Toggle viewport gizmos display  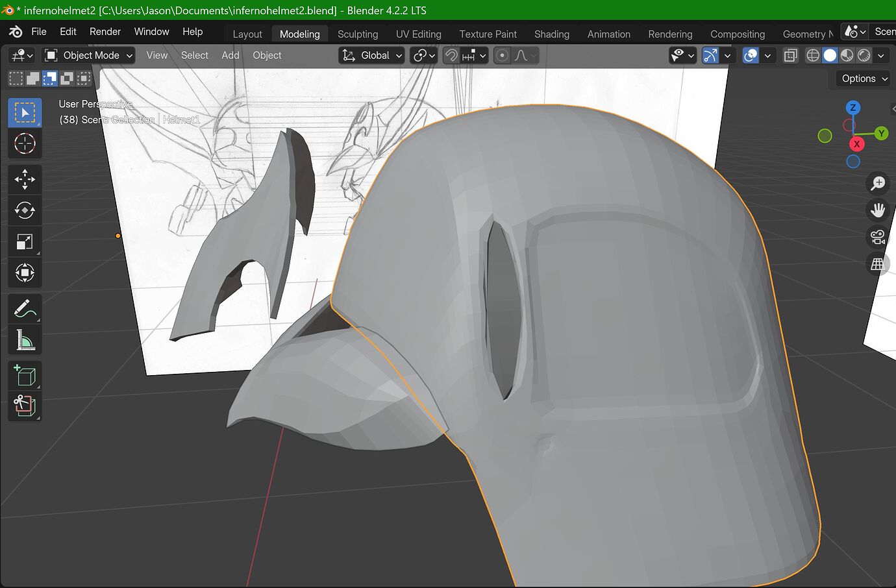711,56
